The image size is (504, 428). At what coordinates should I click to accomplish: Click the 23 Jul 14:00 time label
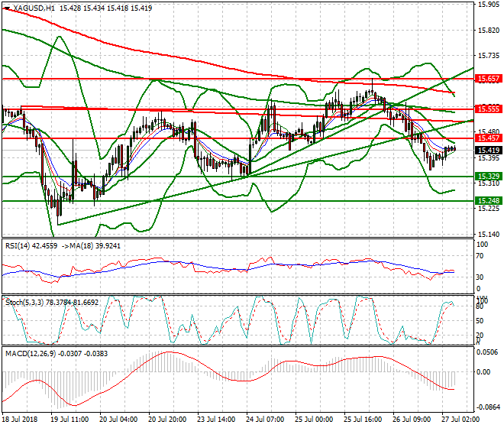point(216,420)
